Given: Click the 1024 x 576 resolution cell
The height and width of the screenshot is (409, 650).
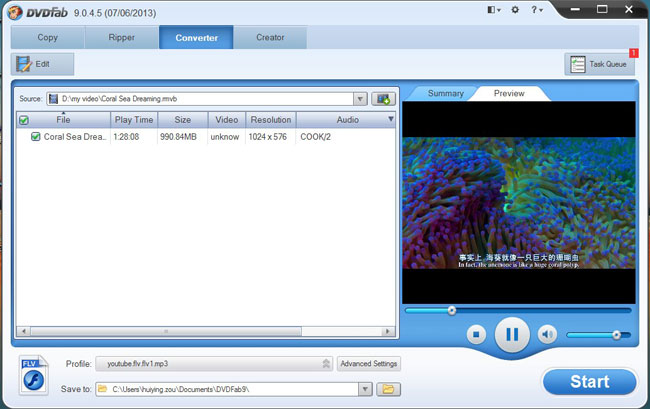Looking at the screenshot, I should [267, 137].
